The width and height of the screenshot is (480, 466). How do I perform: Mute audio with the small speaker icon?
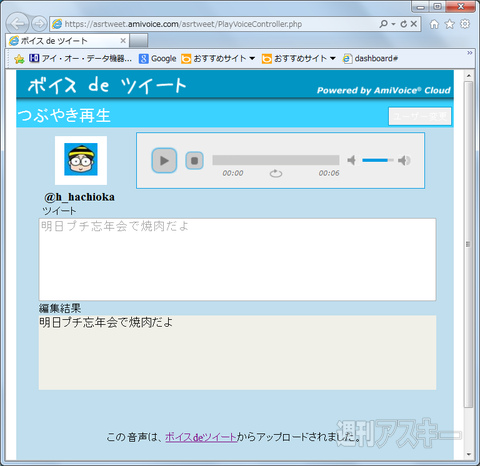(x=351, y=160)
